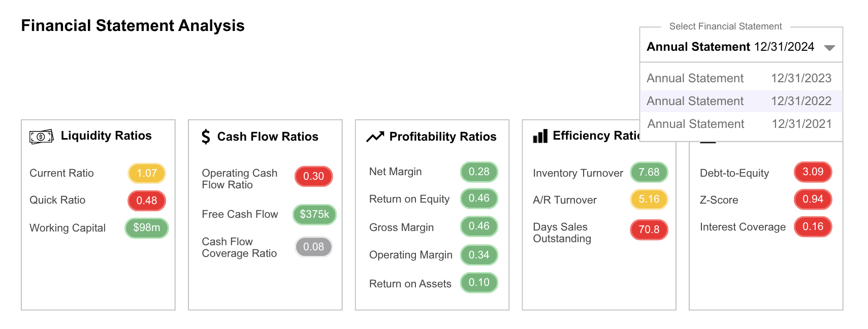Click the Financial Statement Analysis heading
Viewport: 868px width, 329px height.
133,26
